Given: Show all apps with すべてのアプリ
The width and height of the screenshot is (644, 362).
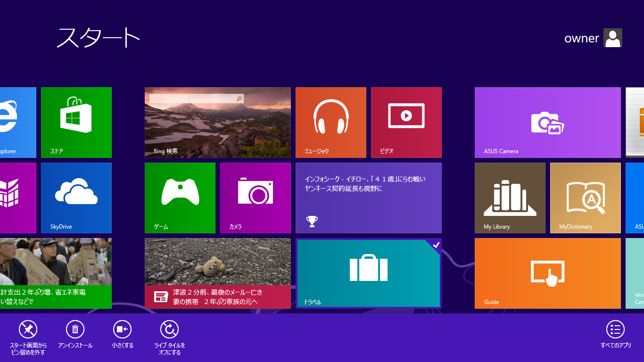Looking at the screenshot, I should tap(615, 329).
